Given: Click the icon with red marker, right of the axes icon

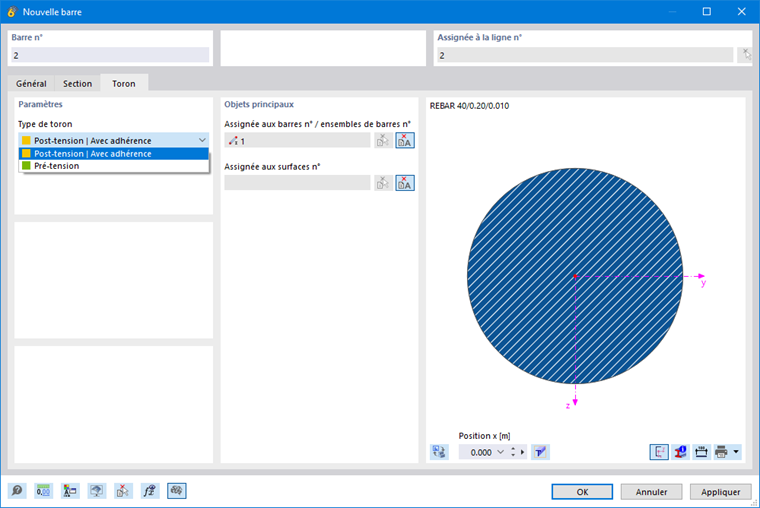Looking at the screenshot, I should (x=680, y=452).
